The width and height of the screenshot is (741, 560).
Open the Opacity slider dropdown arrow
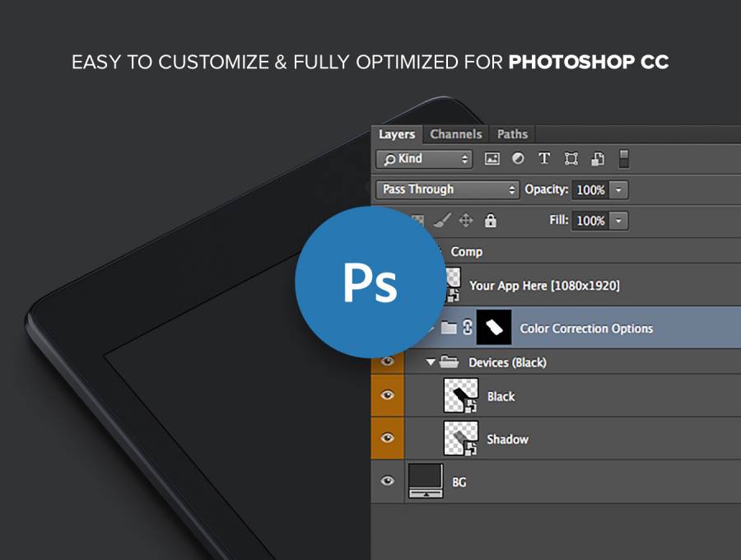(619, 190)
